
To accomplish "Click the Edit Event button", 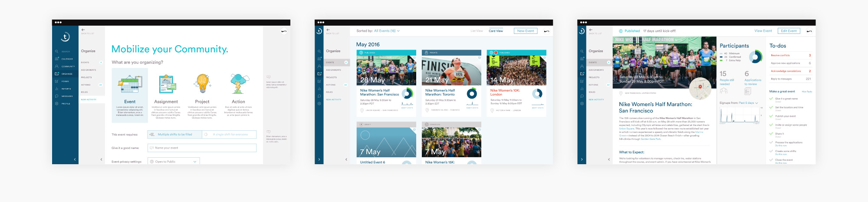I will (789, 31).
